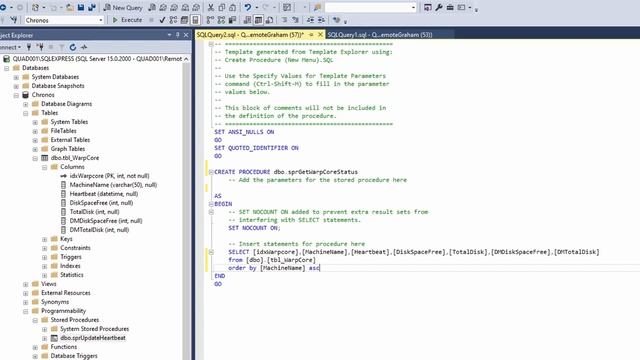This screenshot has height=360, width=640.
Task: Open Object Explorer window position dropdown
Action: (169, 35)
